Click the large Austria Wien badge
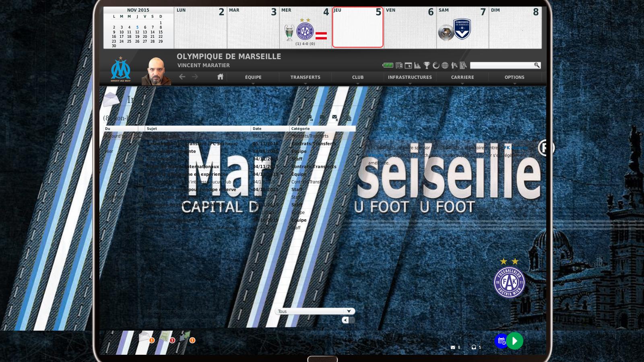The width and height of the screenshot is (644, 362). [509, 278]
